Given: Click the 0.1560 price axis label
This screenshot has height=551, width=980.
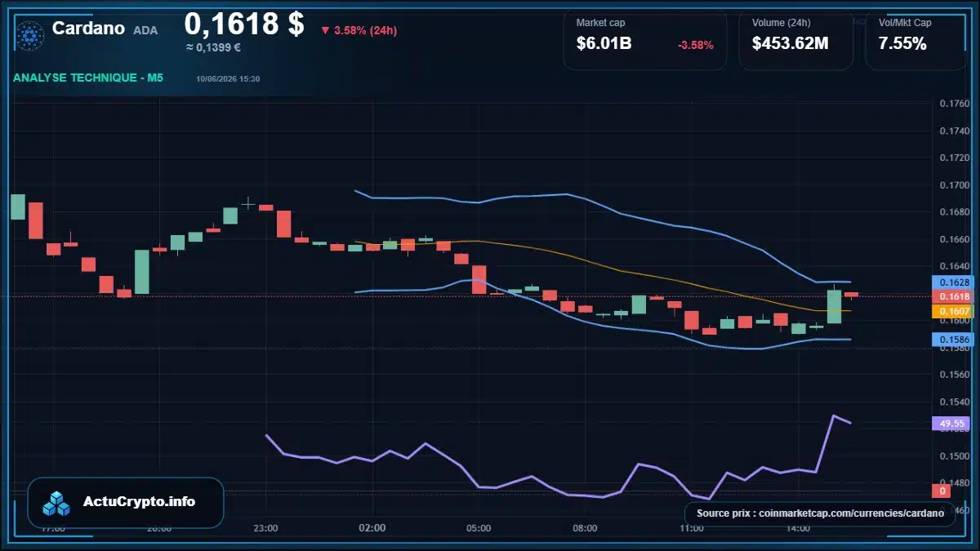Looking at the screenshot, I should pyautogui.click(x=954, y=375).
